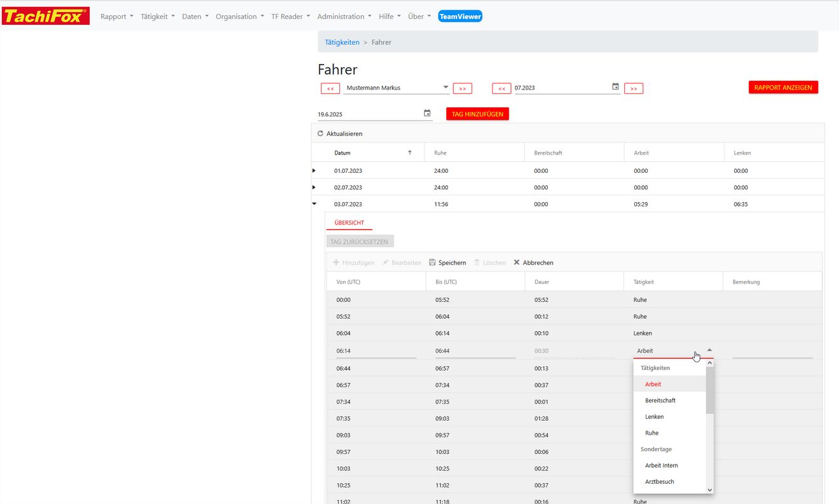This screenshot has height=504, width=839.
Task: Click the Bemerkung input field
Action: [x=772, y=351]
